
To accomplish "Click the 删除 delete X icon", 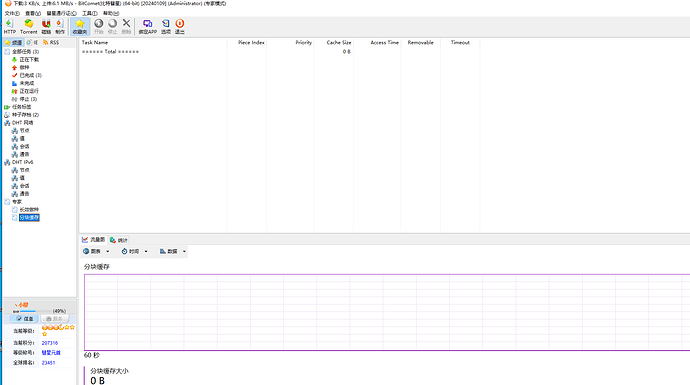I will click(126, 27).
